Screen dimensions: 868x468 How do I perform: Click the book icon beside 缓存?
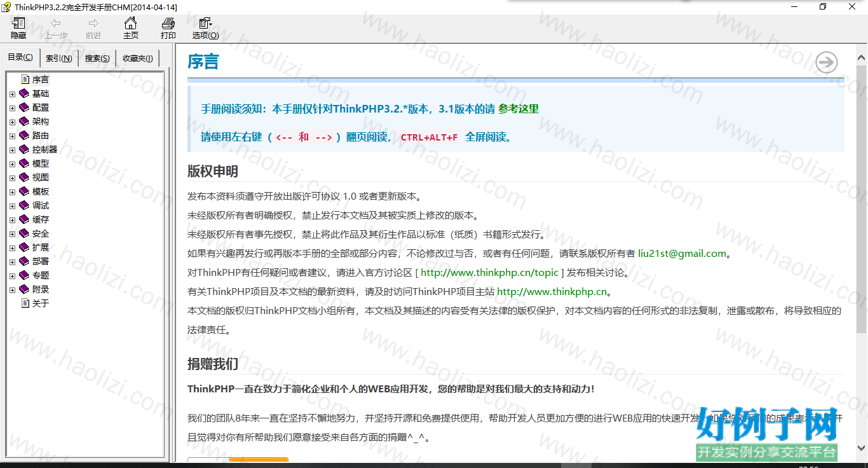[24, 219]
